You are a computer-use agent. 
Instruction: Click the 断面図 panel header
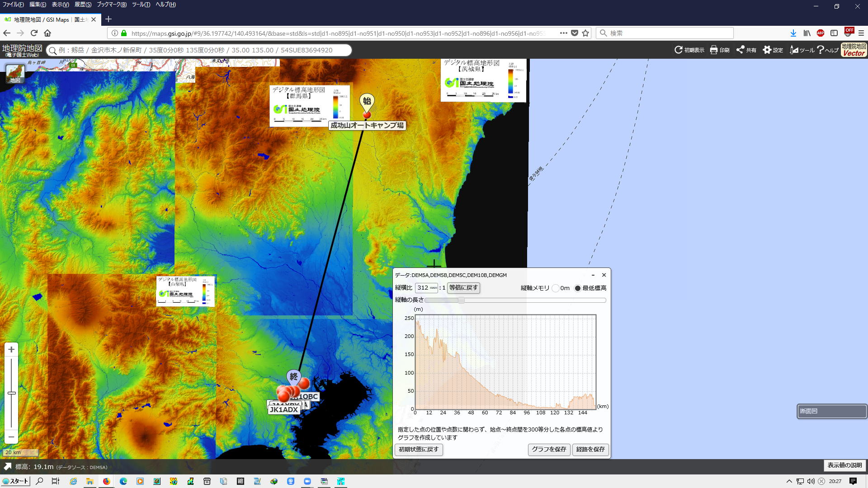[x=832, y=411]
